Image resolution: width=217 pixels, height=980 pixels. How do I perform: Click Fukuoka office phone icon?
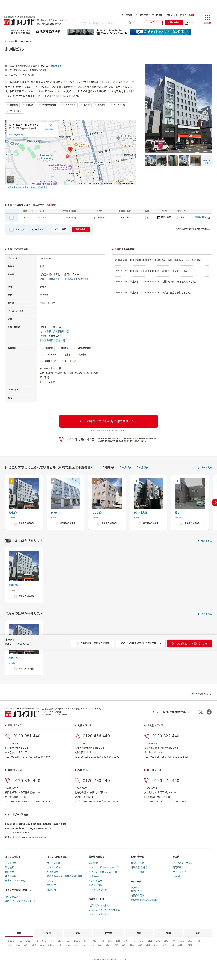pos(8,781)
